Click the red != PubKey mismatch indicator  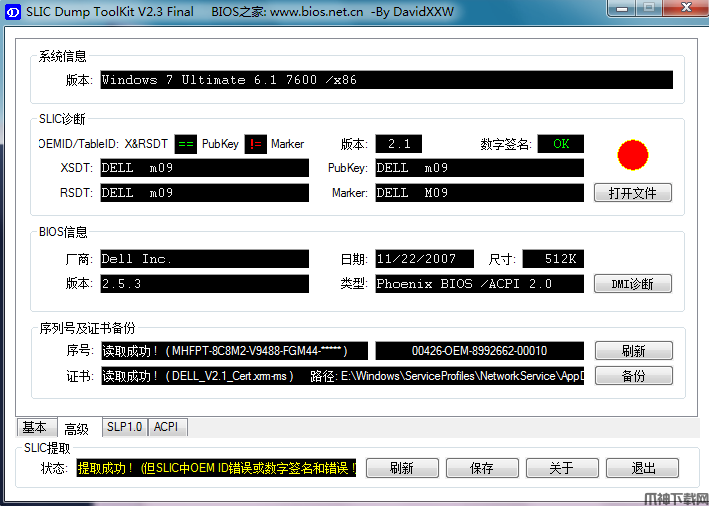(x=255, y=144)
